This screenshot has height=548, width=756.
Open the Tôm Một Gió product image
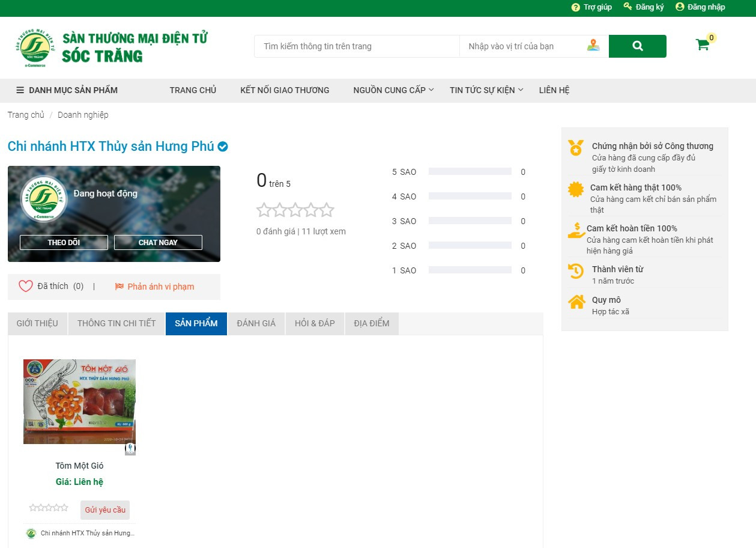79,402
